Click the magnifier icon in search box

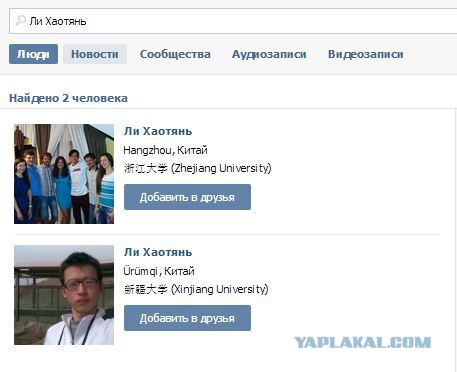pos(21,21)
